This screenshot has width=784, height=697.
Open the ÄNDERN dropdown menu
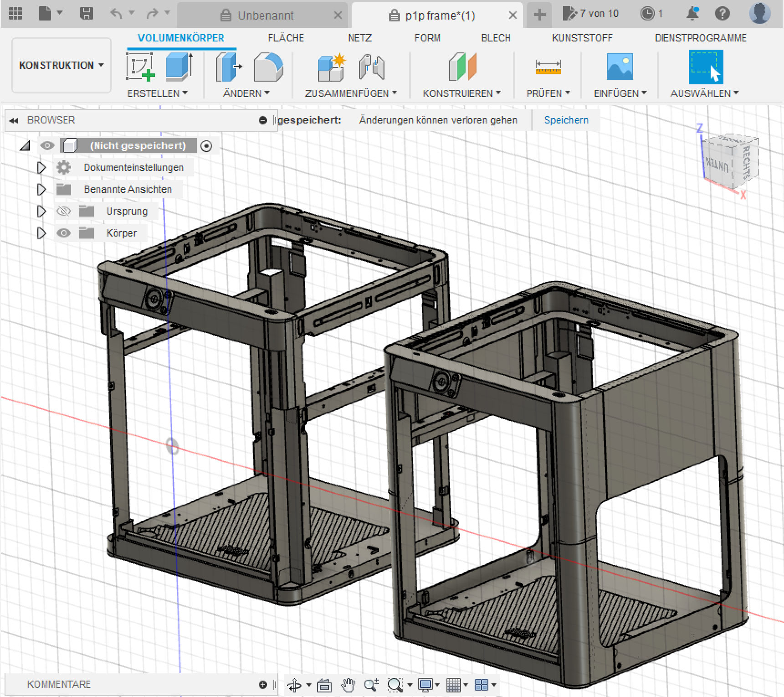pyautogui.click(x=246, y=93)
